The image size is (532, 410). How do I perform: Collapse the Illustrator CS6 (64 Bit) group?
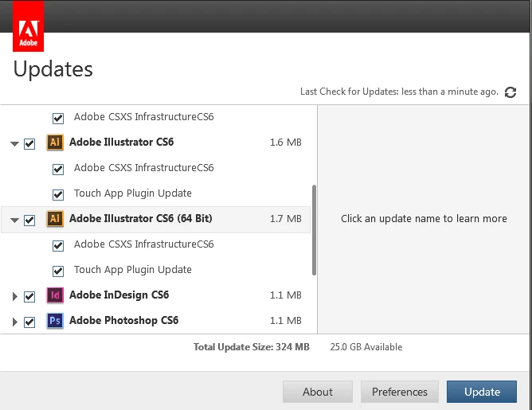click(x=14, y=221)
